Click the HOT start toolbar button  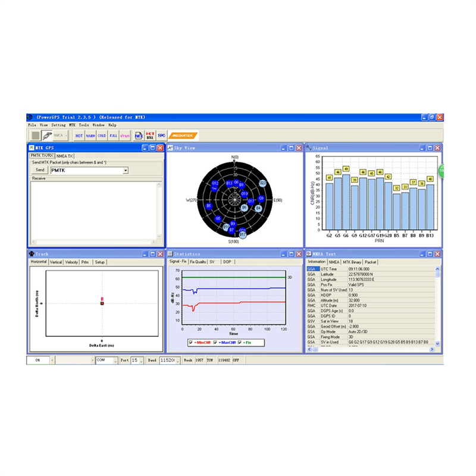tap(79, 136)
